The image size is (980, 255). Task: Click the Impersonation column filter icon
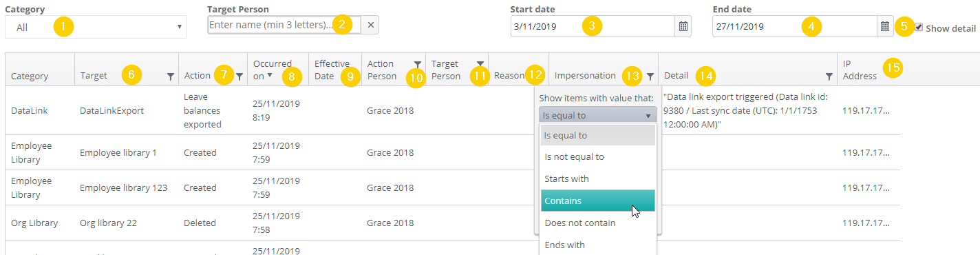tap(650, 78)
